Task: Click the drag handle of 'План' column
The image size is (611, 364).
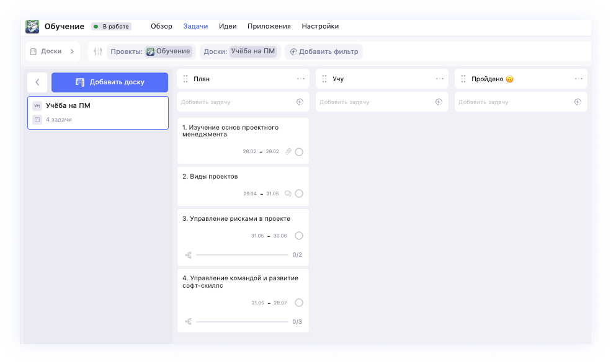Action: pos(185,79)
